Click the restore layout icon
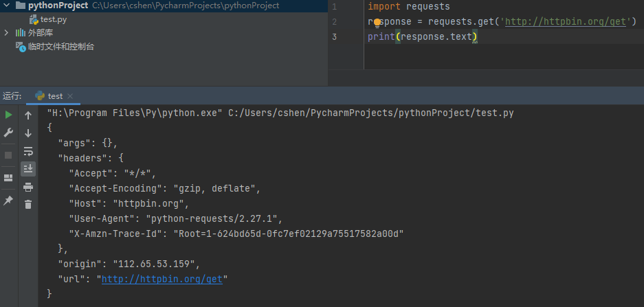This screenshot has height=307, width=644. click(8, 178)
